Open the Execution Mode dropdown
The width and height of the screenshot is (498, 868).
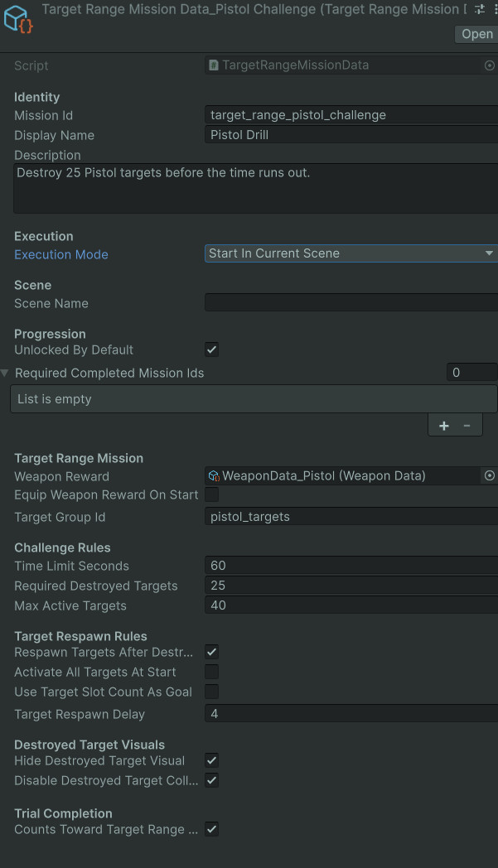pos(351,253)
